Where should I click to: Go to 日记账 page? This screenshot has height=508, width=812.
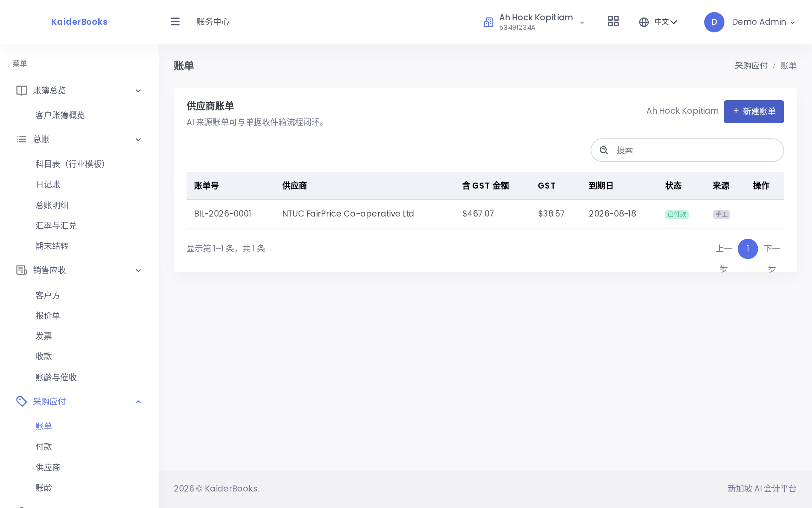pos(48,184)
